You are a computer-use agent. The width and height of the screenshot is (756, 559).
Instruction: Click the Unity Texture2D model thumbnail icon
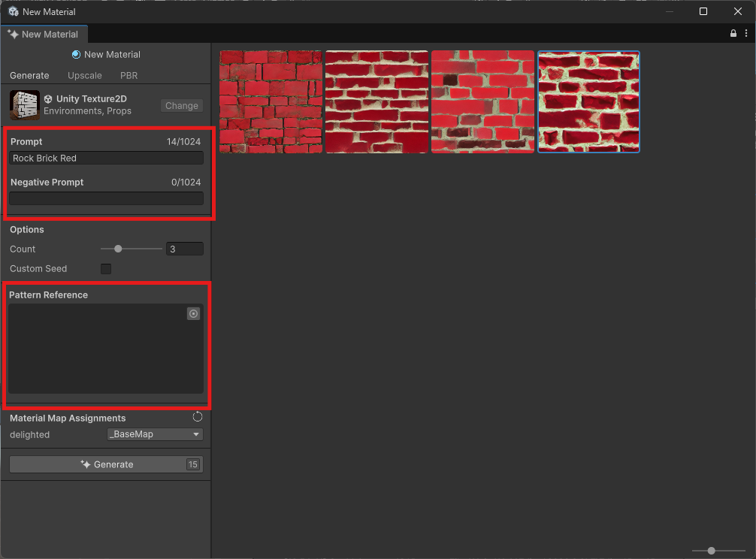(x=25, y=105)
